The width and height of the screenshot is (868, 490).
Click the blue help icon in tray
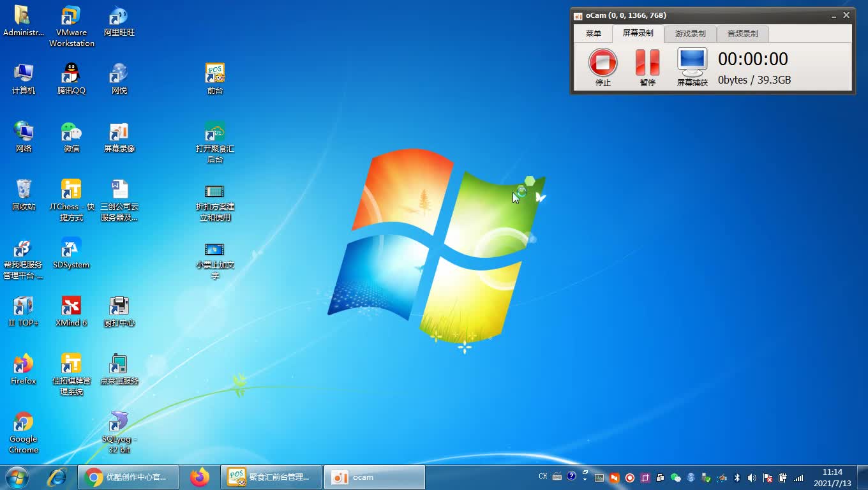[571, 477]
